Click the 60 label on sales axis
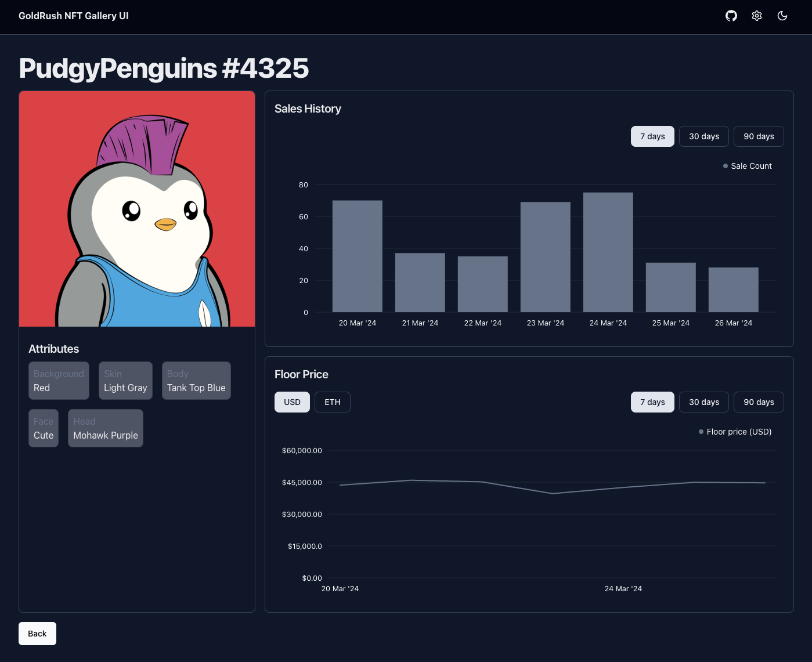The height and width of the screenshot is (662, 812). tap(304, 216)
